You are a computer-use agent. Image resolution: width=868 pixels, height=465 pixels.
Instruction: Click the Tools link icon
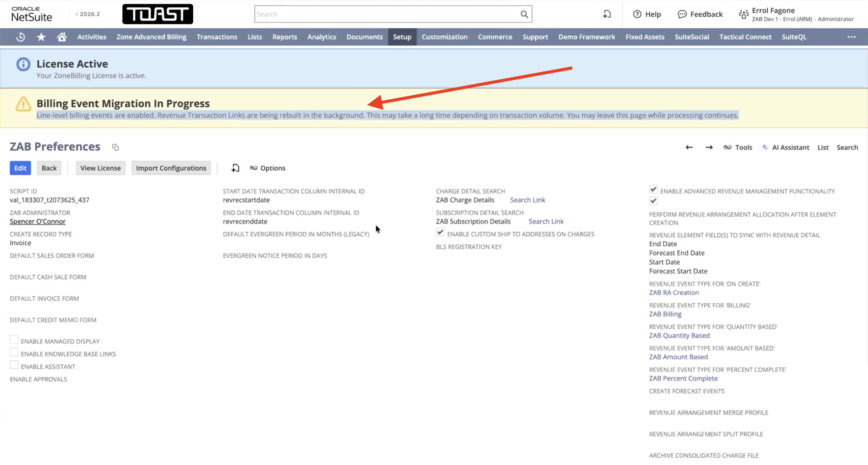[x=728, y=147]
